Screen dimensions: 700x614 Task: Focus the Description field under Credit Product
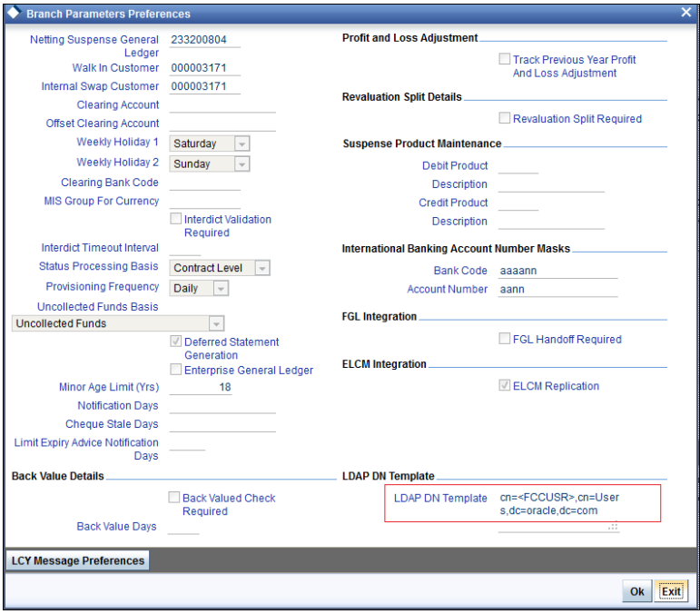551,222
